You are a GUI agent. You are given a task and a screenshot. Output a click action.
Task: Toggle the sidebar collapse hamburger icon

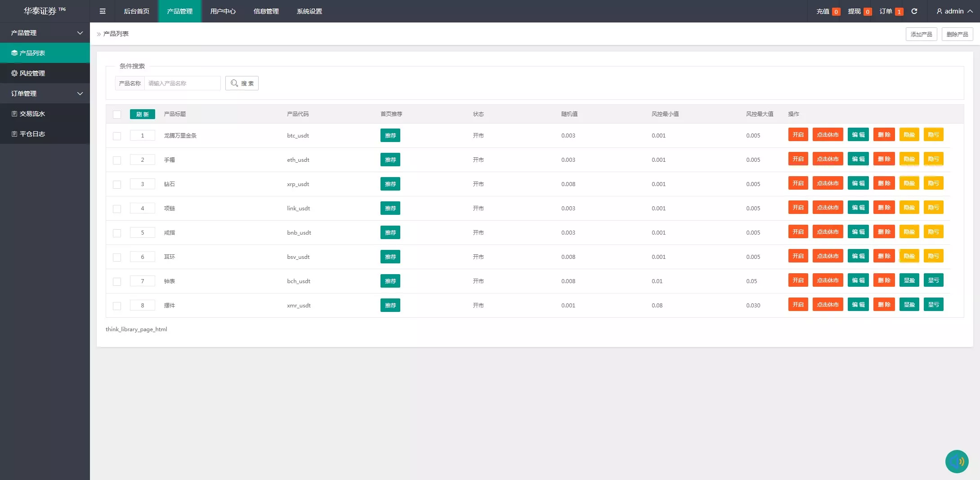coord(103,11)
